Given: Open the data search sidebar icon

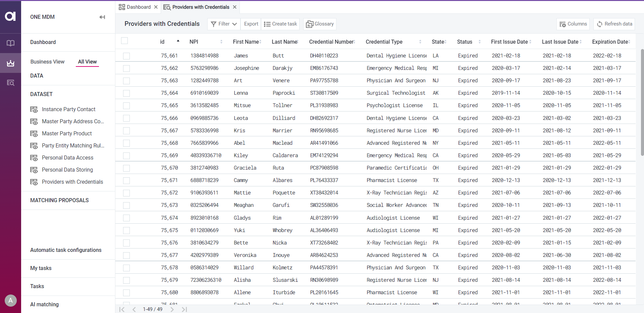Looking at the screenshot, I should [10, 83].
